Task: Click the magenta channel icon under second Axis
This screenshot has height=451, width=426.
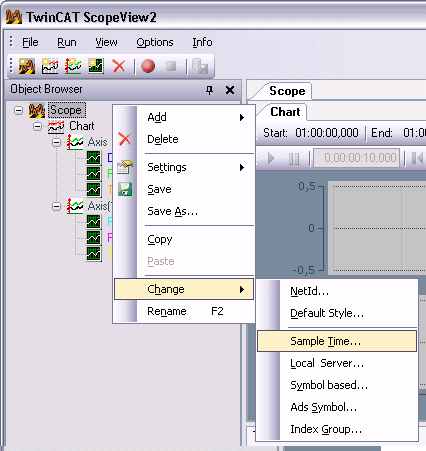Action: point(94,238)
